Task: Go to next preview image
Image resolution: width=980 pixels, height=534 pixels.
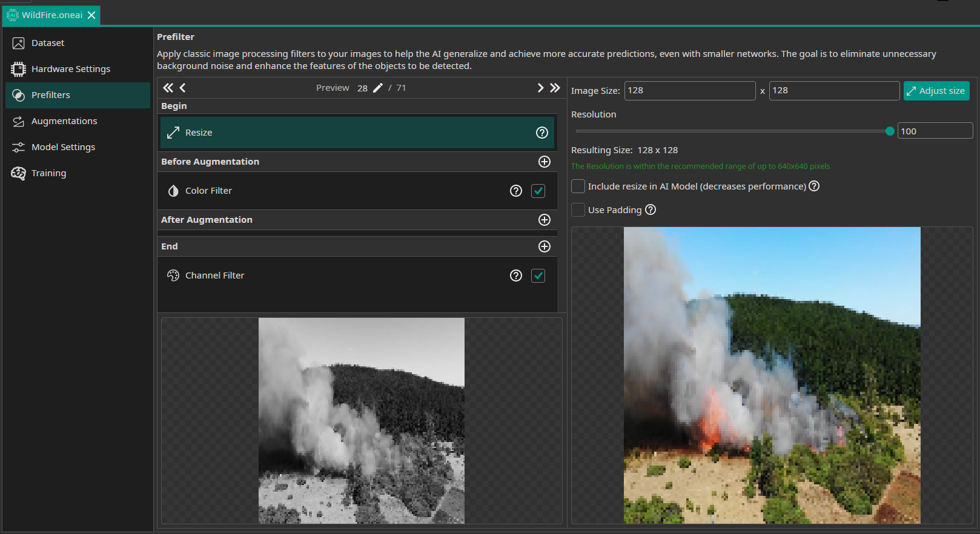Action: pos(540,88)
